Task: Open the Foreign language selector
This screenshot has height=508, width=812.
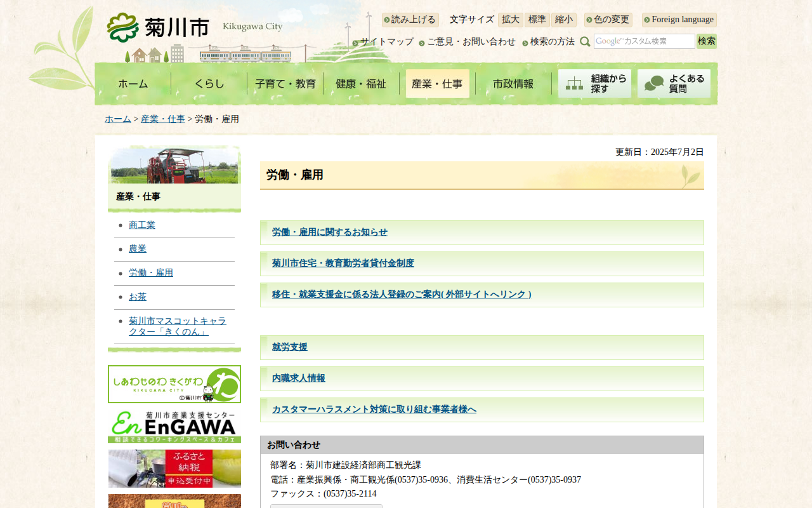Action: (x=679, y=20)
